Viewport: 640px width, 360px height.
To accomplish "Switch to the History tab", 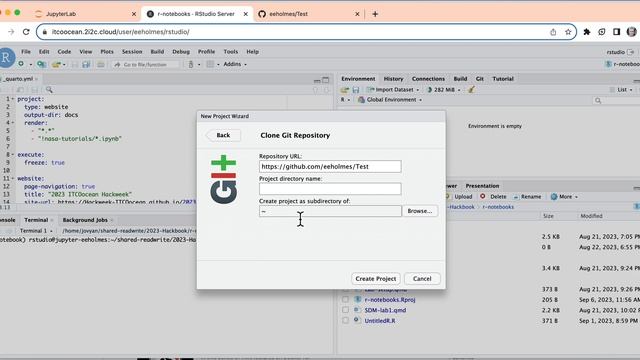I will (x=393, y=79).
